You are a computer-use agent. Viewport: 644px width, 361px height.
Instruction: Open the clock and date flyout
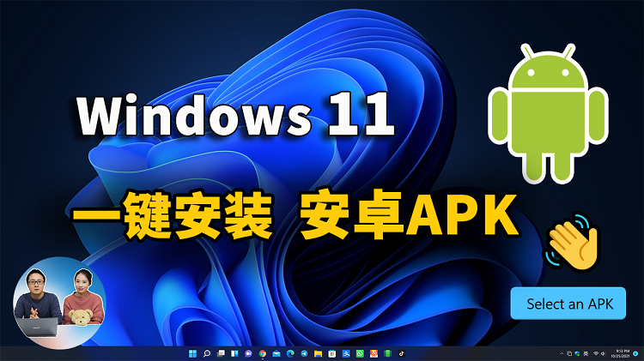click(620, 353)
